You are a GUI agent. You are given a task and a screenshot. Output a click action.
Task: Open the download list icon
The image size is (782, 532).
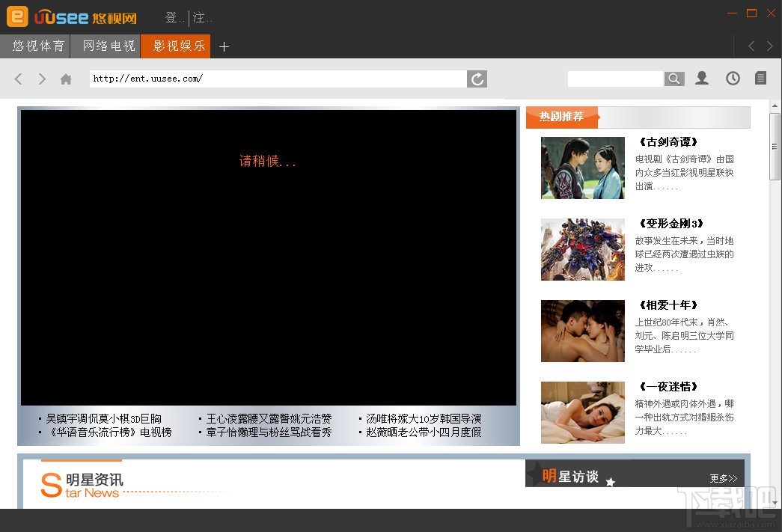[760, 78]
